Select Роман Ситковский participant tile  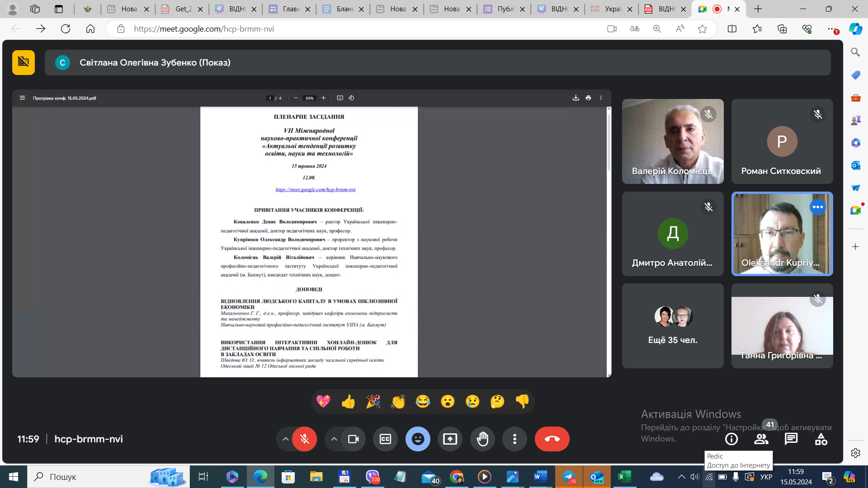pyautogui.click(x=782, y=141)
